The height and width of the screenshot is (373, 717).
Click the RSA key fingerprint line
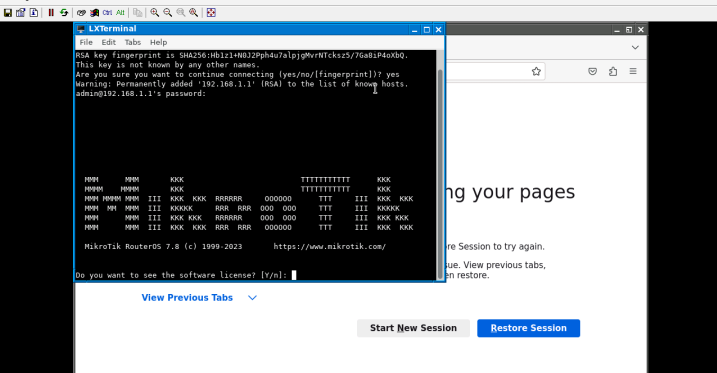(242, 55)
